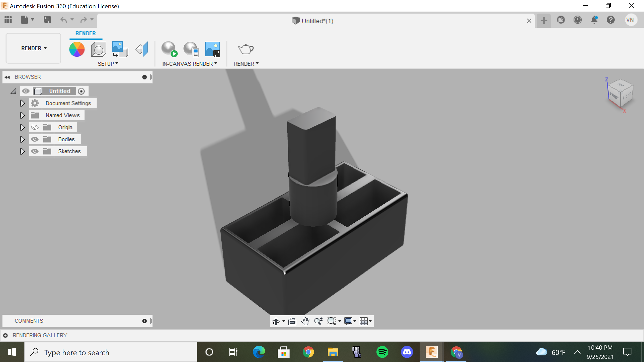Expand the Origin folder
This screenshot has height=362, width=644.
tap(22, 127)
